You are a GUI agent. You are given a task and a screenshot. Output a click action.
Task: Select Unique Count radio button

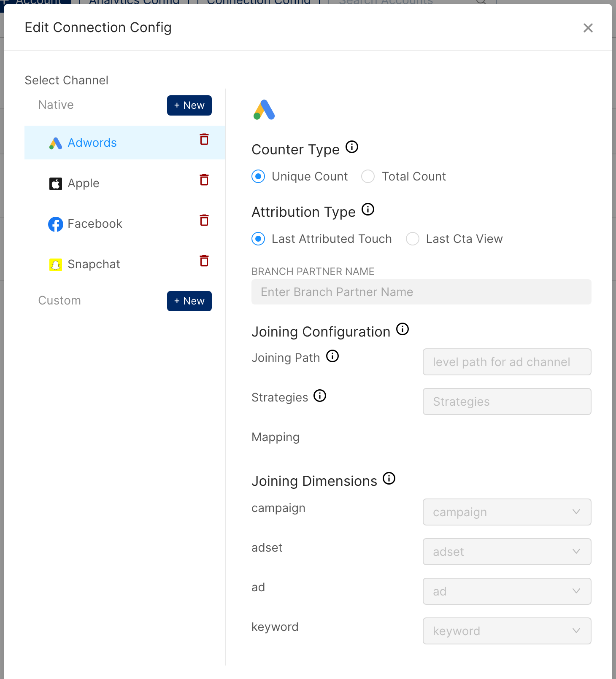pyautogui.click(x=258, y=176)
